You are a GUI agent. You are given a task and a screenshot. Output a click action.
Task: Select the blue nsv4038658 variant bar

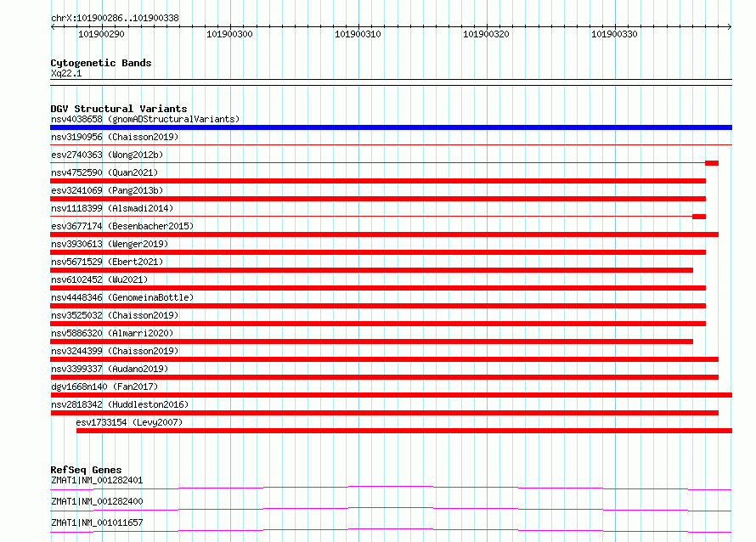click(391, 127)
